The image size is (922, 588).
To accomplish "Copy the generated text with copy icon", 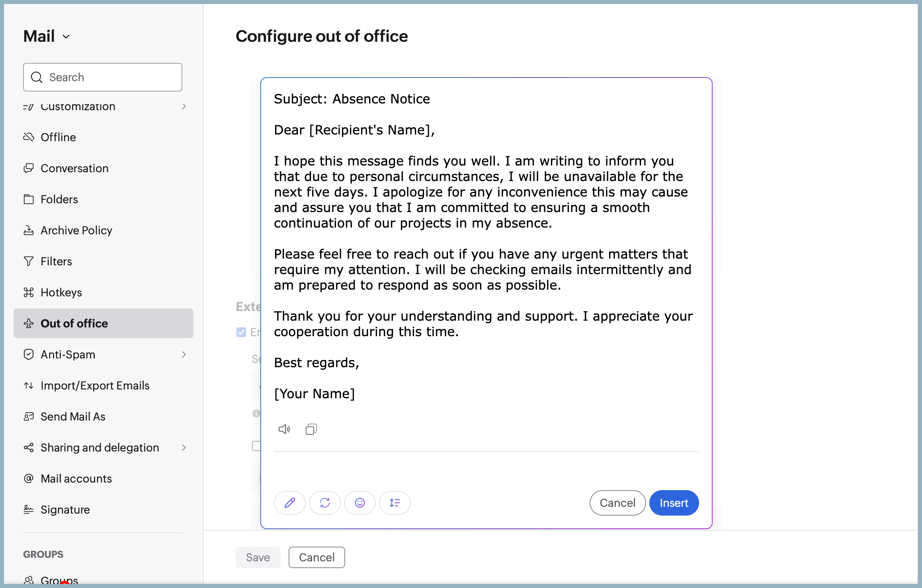I will point(311,429).
